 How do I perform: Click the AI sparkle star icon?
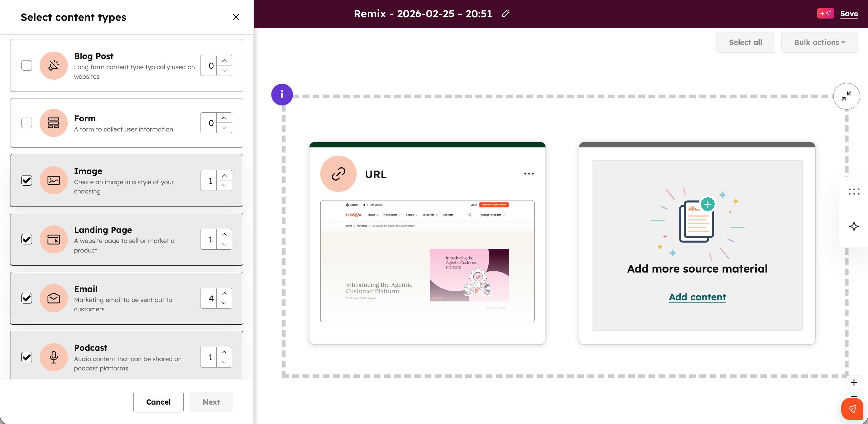854,226
